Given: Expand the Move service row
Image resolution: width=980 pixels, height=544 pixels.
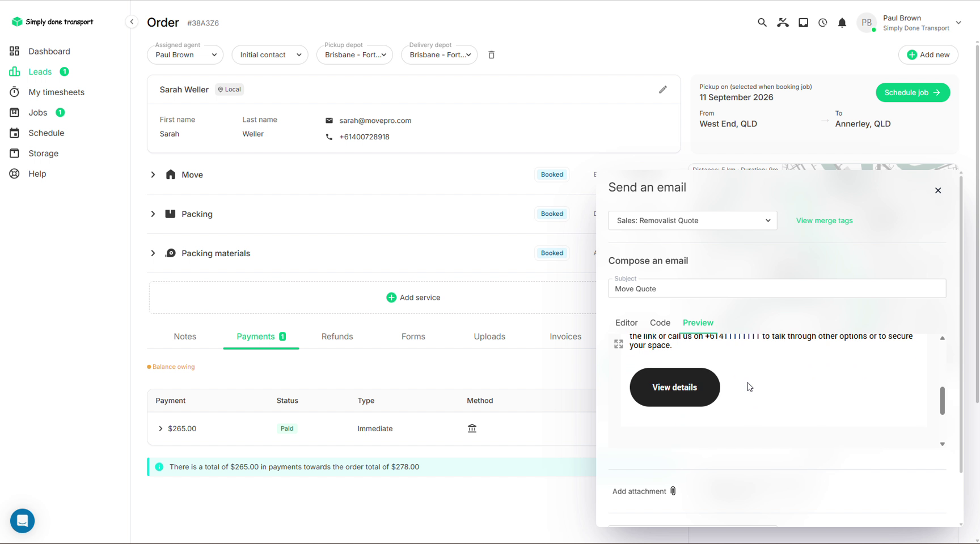Looking at the screenshot, I should [153, 175].
